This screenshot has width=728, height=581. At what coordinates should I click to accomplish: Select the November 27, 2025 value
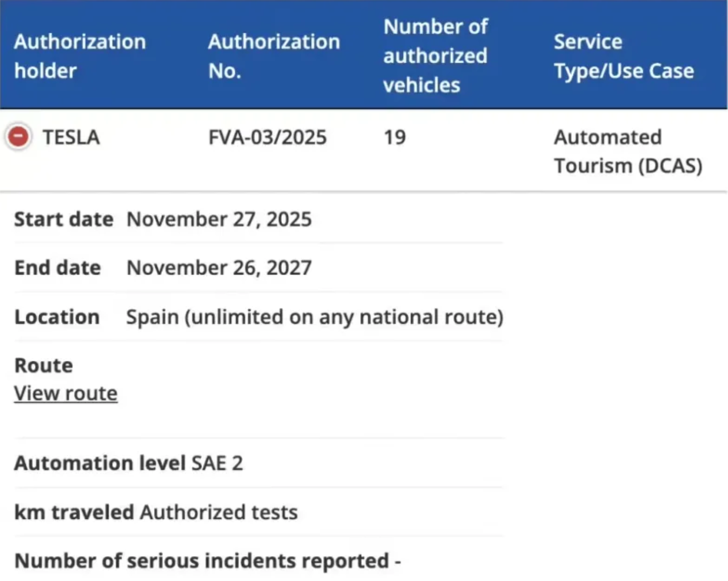point(219,219)
